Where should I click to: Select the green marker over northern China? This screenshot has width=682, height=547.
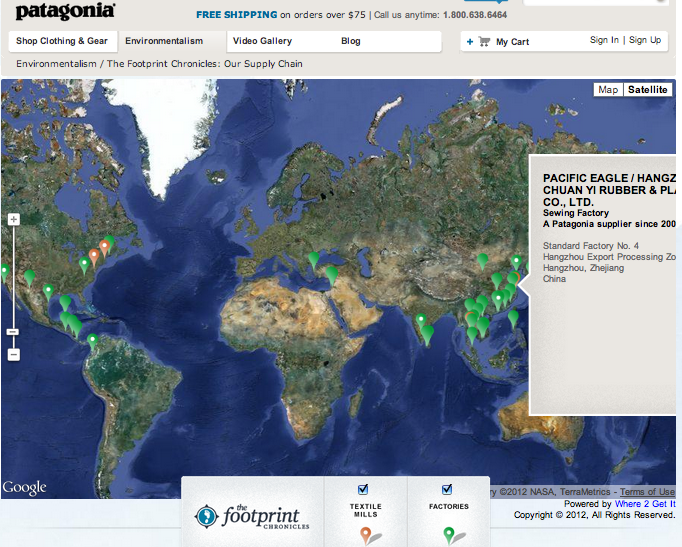[x=482, y=261]
